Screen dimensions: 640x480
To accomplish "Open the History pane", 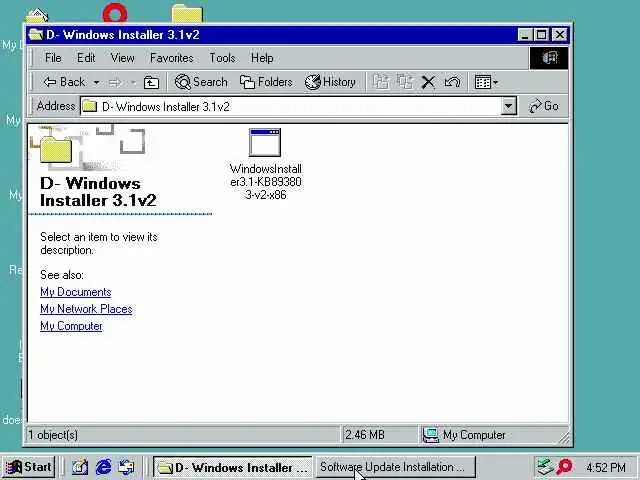I will pyautogui.click(x=330, y=82).
